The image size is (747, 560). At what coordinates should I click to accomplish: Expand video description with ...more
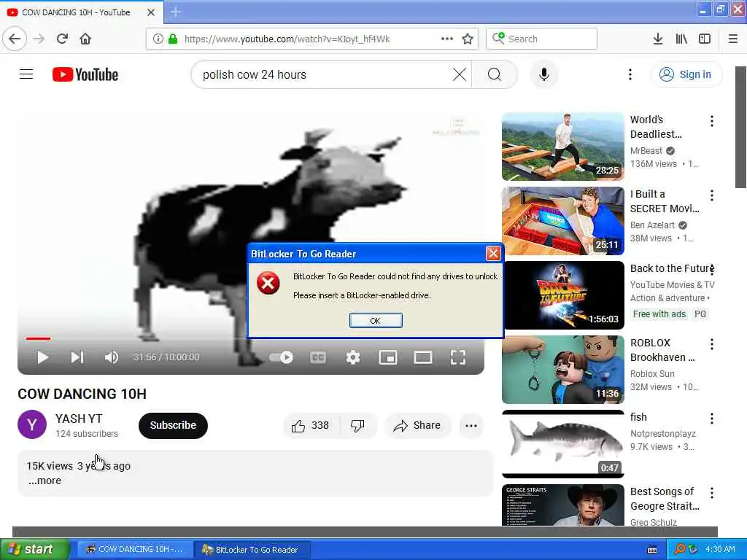(x=44, y=481)
